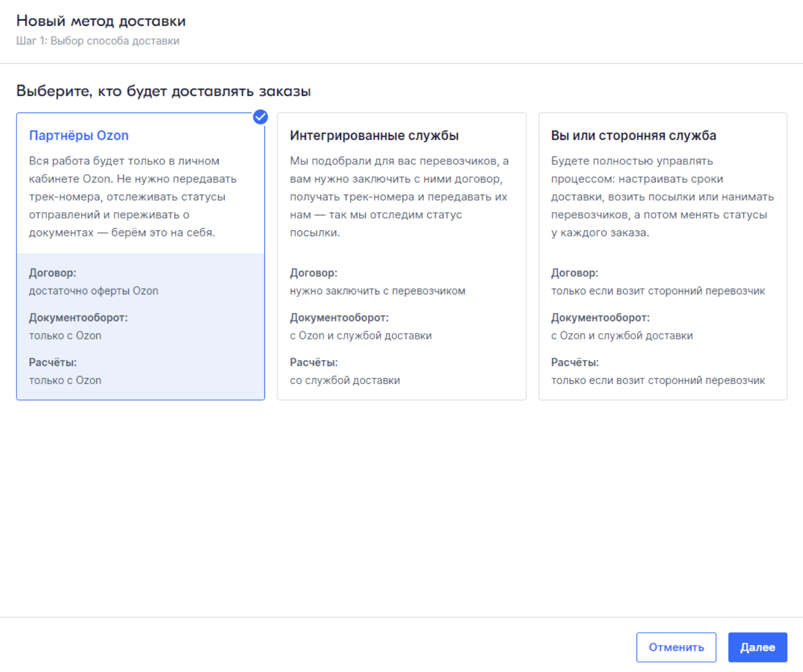Click Договор label in the third card
This screenshot has width=803, height=672.
pos(574,273)
